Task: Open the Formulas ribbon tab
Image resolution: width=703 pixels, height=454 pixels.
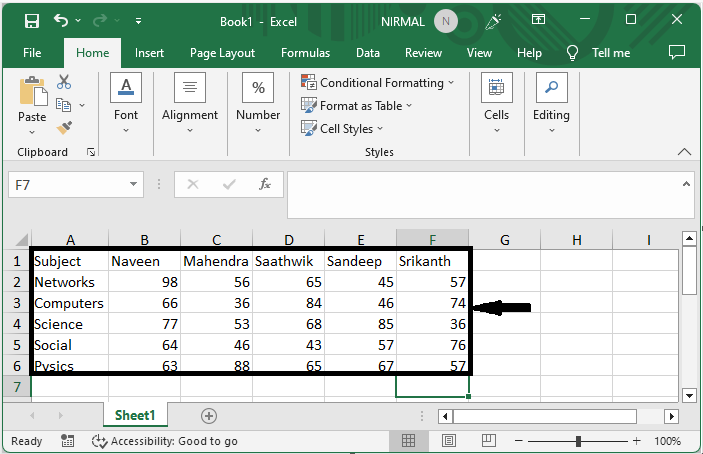Action: coord(305,53)
